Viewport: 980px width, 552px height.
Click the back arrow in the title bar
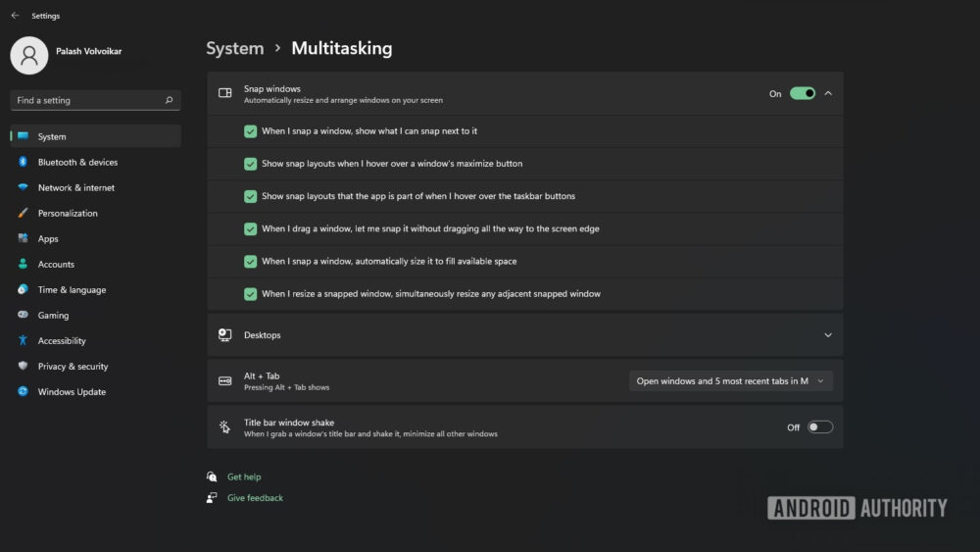[15, 16]
